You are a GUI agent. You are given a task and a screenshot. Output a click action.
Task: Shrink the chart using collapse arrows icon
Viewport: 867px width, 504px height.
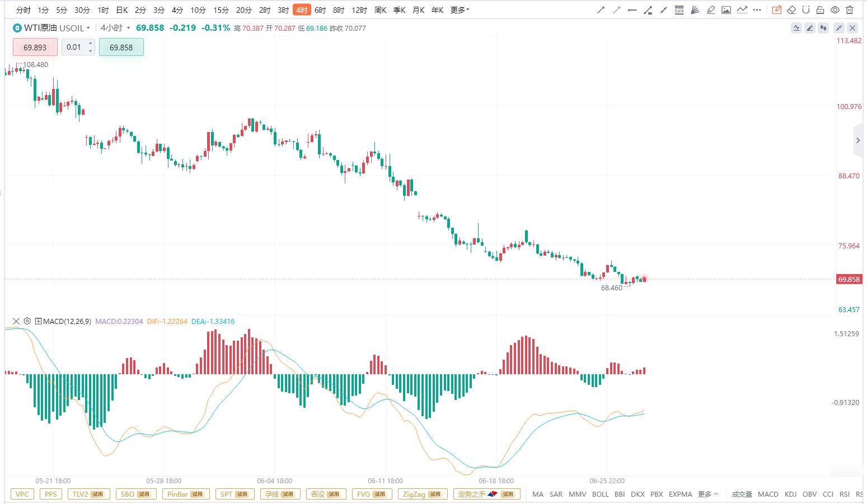coord(839,28)
